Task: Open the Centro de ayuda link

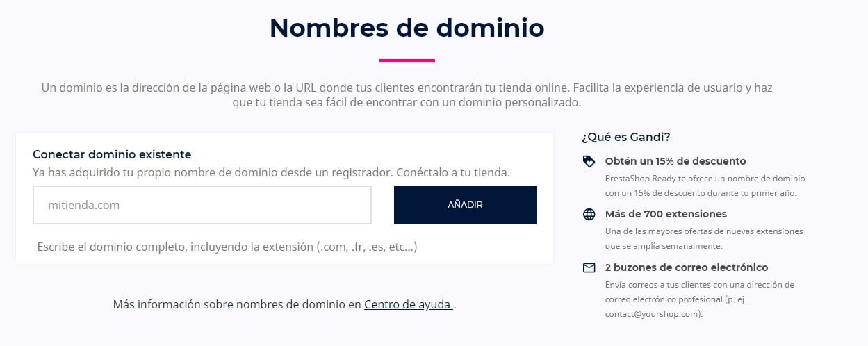Action: [x=407, y=304]
